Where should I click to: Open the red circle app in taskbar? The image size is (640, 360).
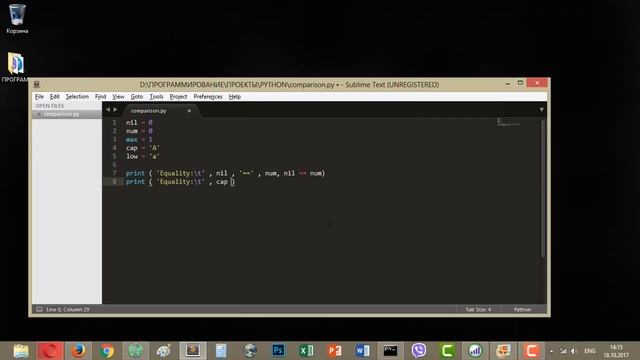pos(50,351)
